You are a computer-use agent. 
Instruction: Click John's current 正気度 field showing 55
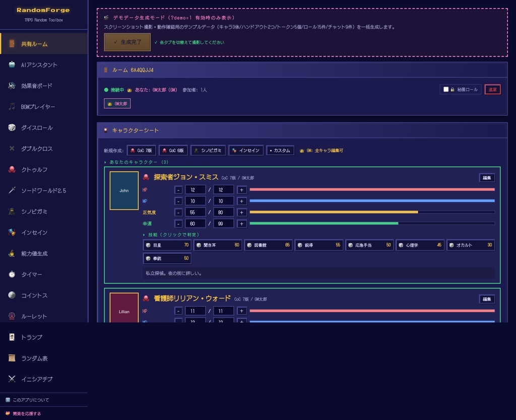[x=196, y=213]
